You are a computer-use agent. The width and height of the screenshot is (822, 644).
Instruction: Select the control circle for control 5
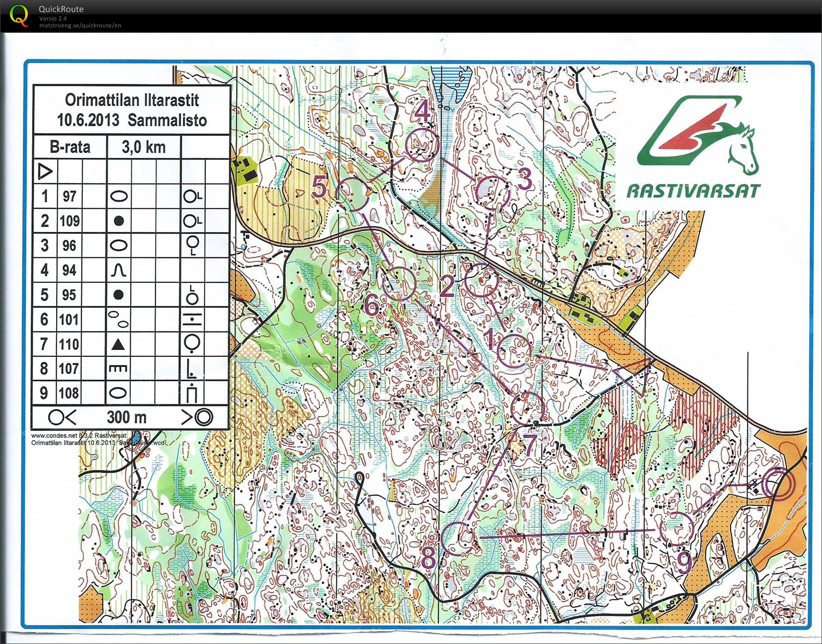353,194
